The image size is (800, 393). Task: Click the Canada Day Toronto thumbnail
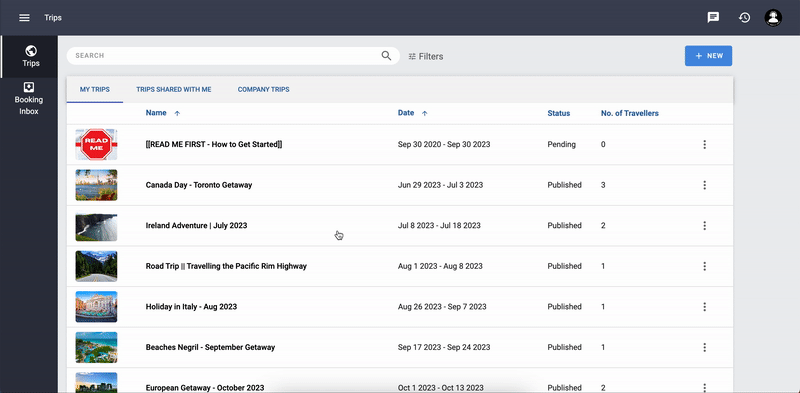tap(96, 185)
